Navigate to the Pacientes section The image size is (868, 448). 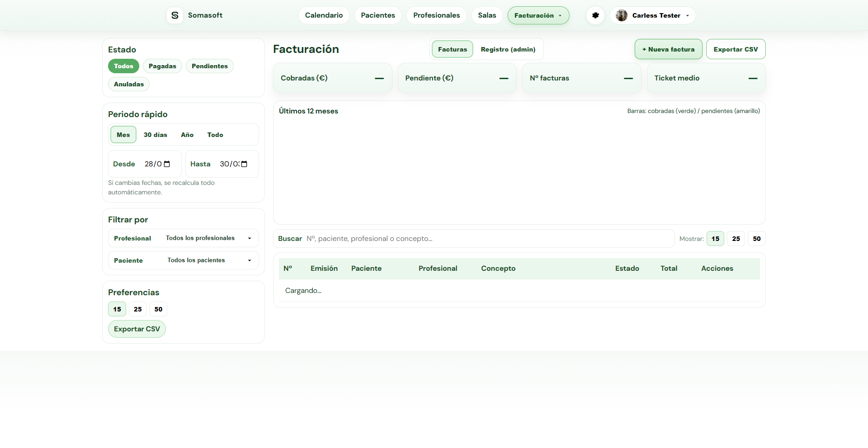pos(377,15)
